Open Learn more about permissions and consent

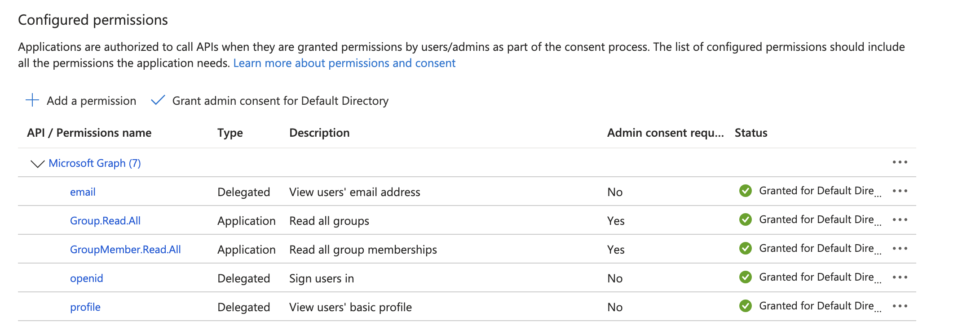coord(344,63)
